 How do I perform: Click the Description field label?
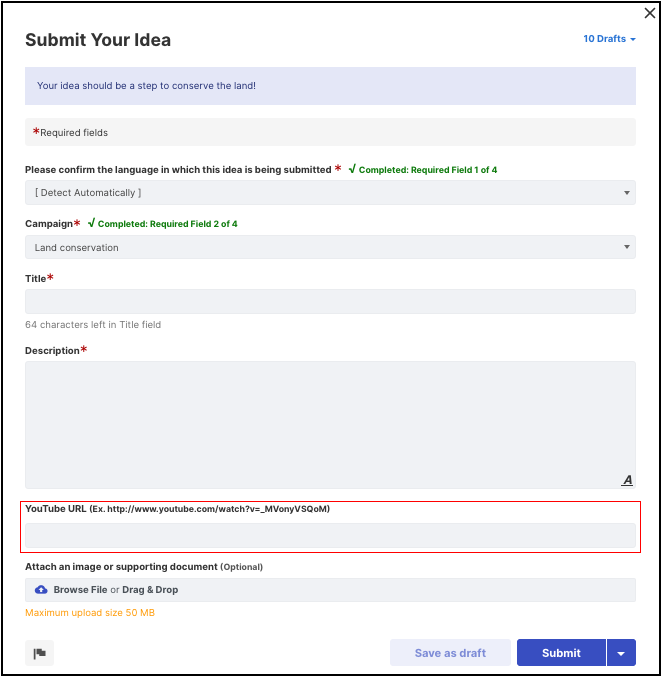pos(52,351)
